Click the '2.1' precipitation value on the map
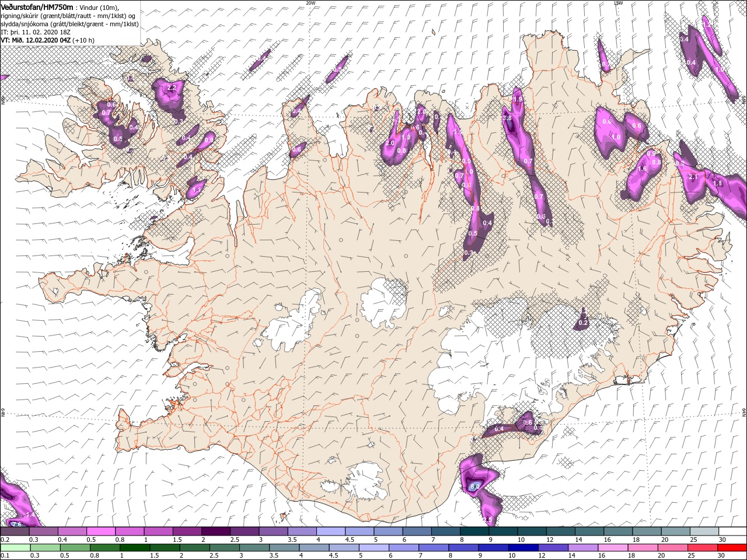The height and width of the screenshot is (560, 747). pos(693,177)
